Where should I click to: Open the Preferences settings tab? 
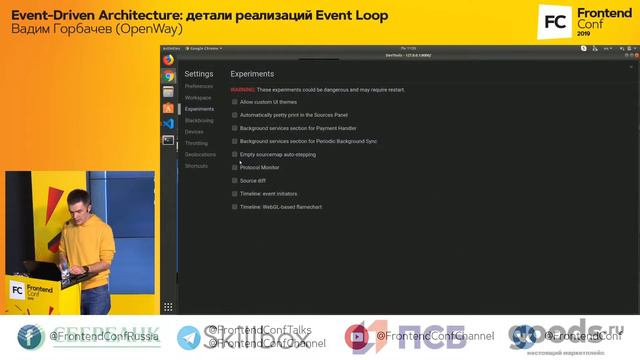click(x=199, y=86)
